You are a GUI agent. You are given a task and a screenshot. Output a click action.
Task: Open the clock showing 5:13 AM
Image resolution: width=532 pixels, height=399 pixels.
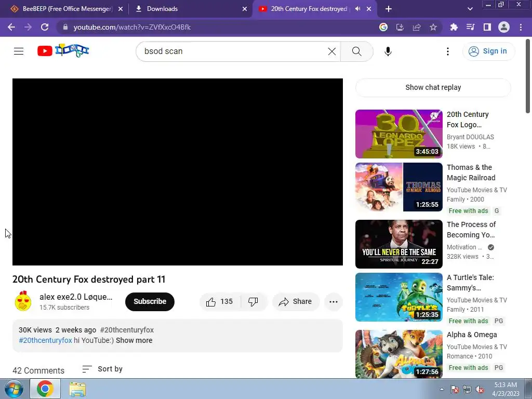tap(506, 389)
